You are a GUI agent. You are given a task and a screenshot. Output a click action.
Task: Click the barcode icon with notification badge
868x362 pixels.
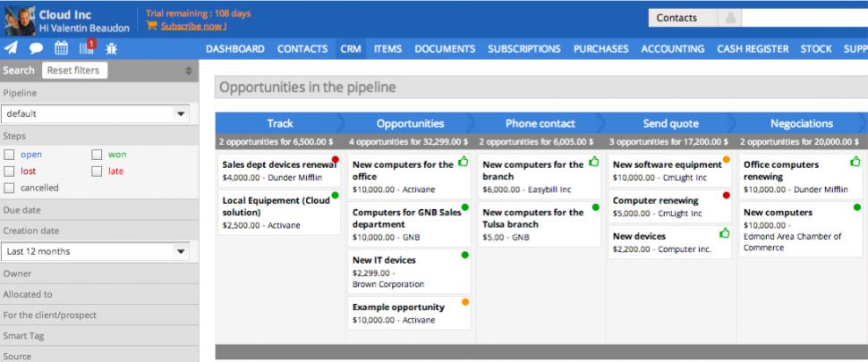(87, 48)
